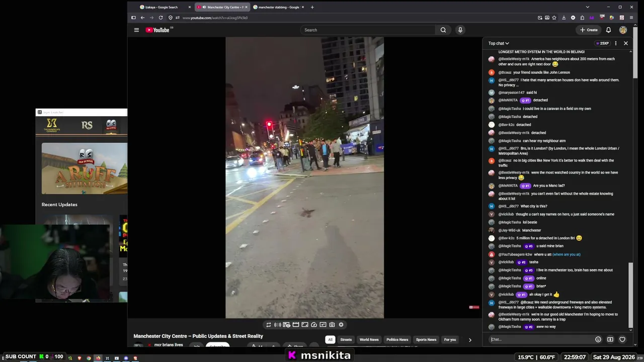
Task: Click the Recent Updates heading in launcher
Action: pyautogui.click(x=59, y=205)
